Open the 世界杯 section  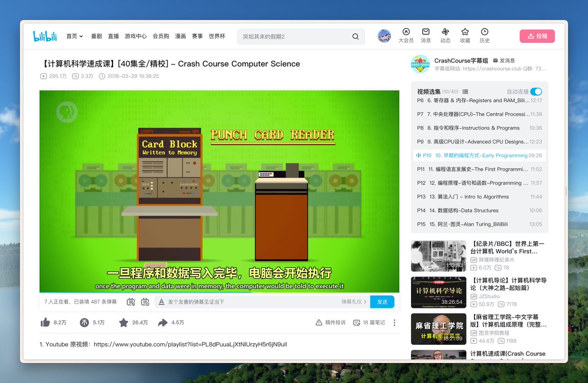(217, 36)
